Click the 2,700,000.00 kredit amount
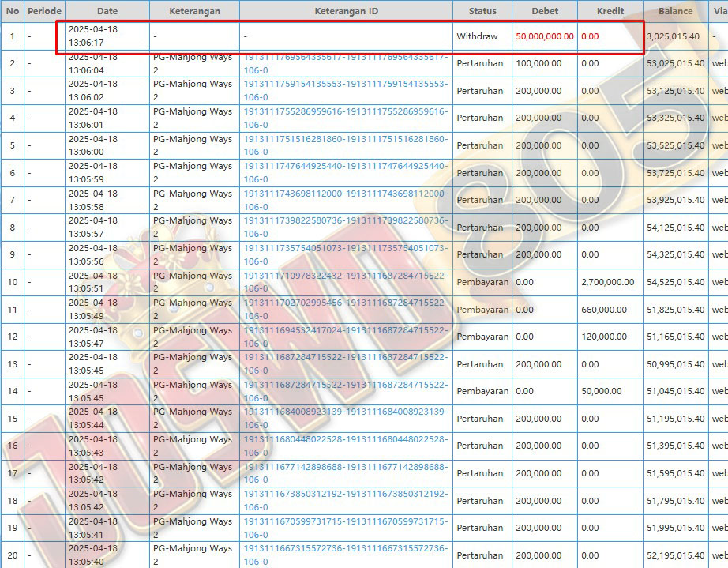This screenshot has width=728, height=568. point(607,282)
